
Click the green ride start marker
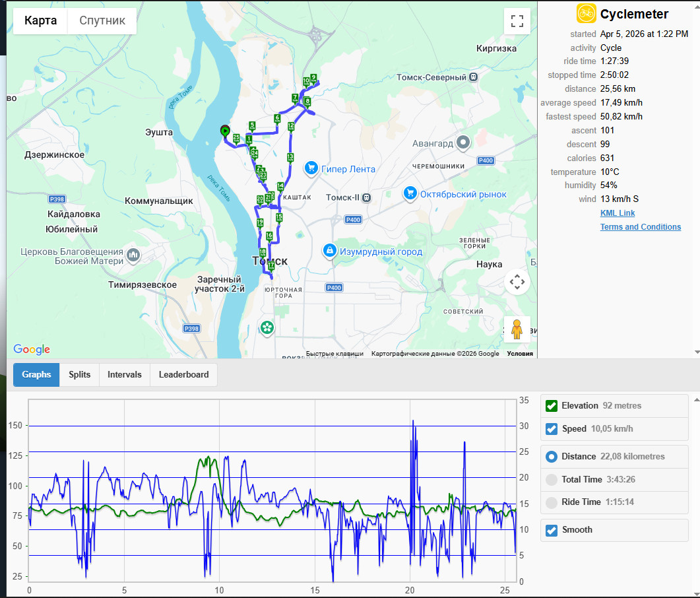click(225, 131)
